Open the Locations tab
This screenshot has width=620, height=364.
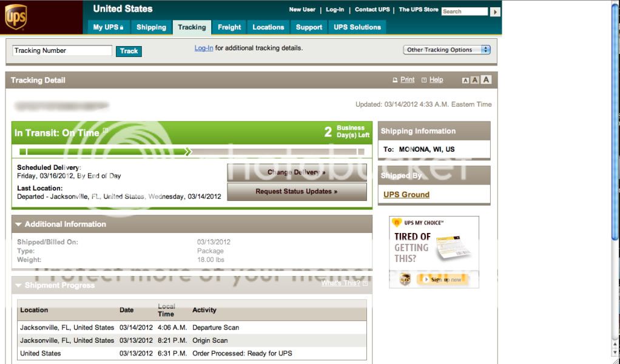[x=268, y=27]
